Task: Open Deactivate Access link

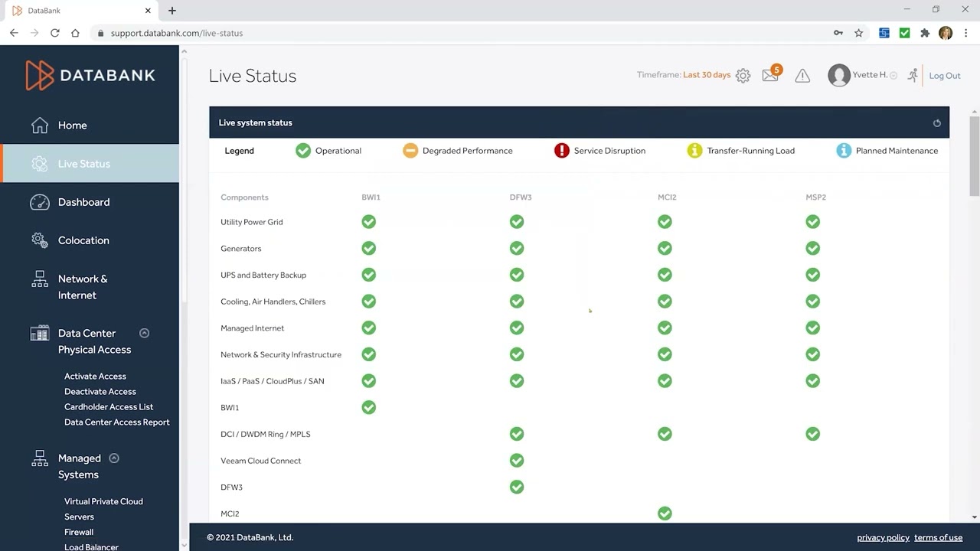Action: pyautogui.click(x=100, y=392)
